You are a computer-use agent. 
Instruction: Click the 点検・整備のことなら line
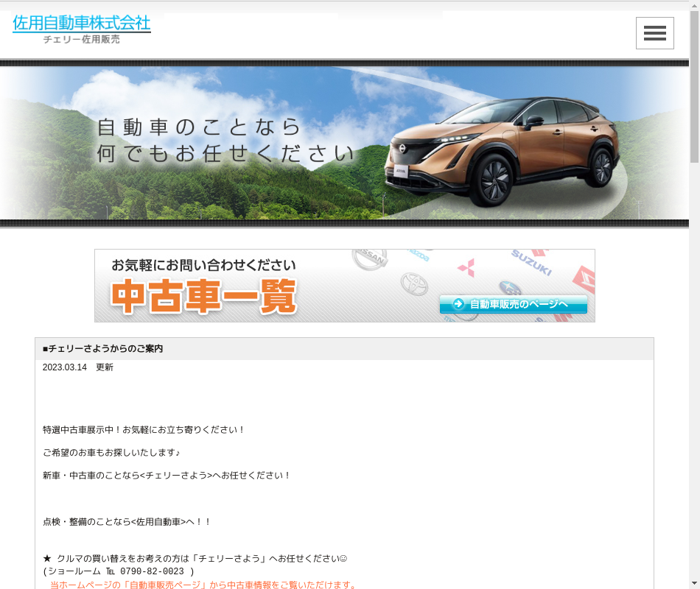[x=127, y=521]
